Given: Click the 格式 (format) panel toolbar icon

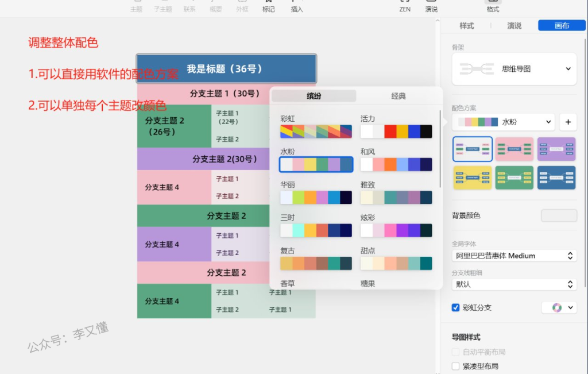Looking at the screenshot, I should pyautogui.click(x=493, y=3).
